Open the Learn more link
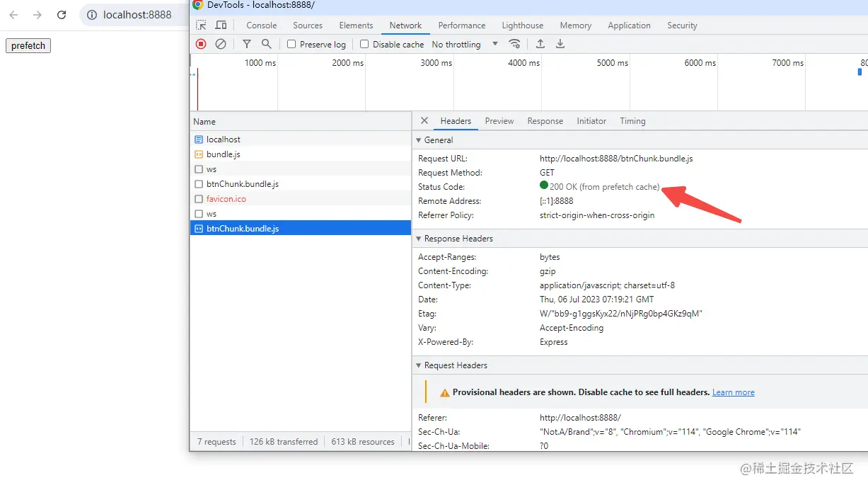The width and height of the screenshot is (868, 490). [x=734, y=392]
